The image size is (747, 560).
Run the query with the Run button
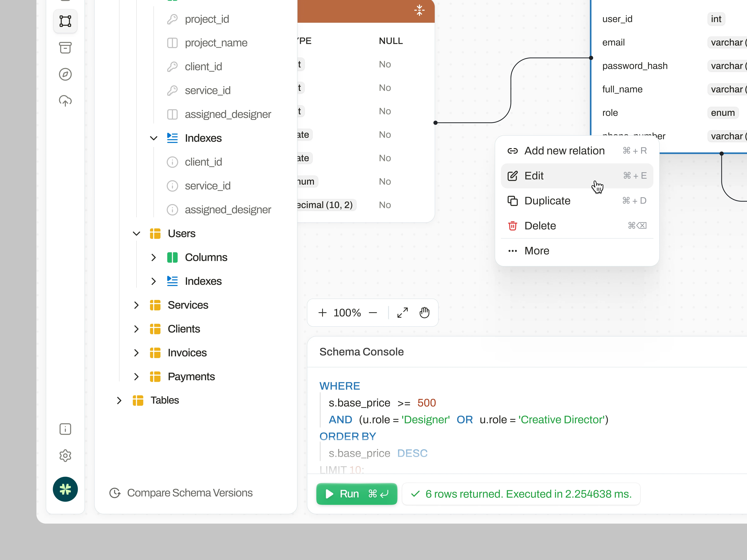pos(357,494)
